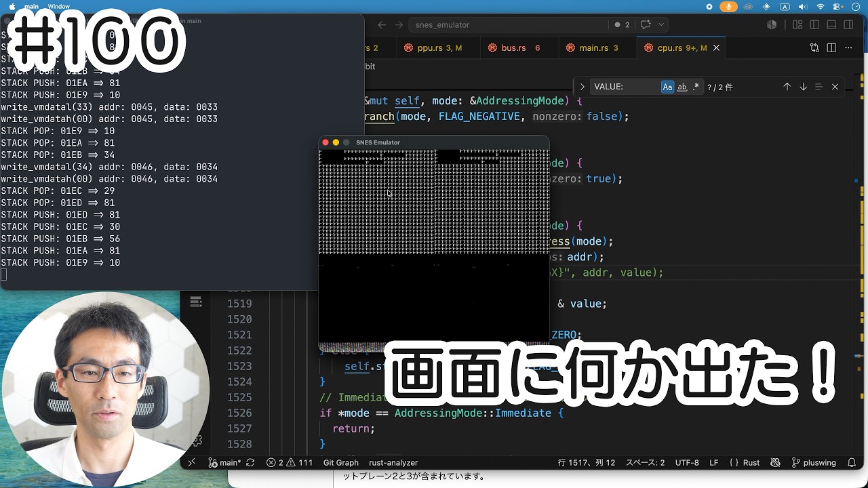The width and height of the screenshot is (868, 488).
Task: Open the editor More Actions ellipsis
Action: tap(849, 48)
